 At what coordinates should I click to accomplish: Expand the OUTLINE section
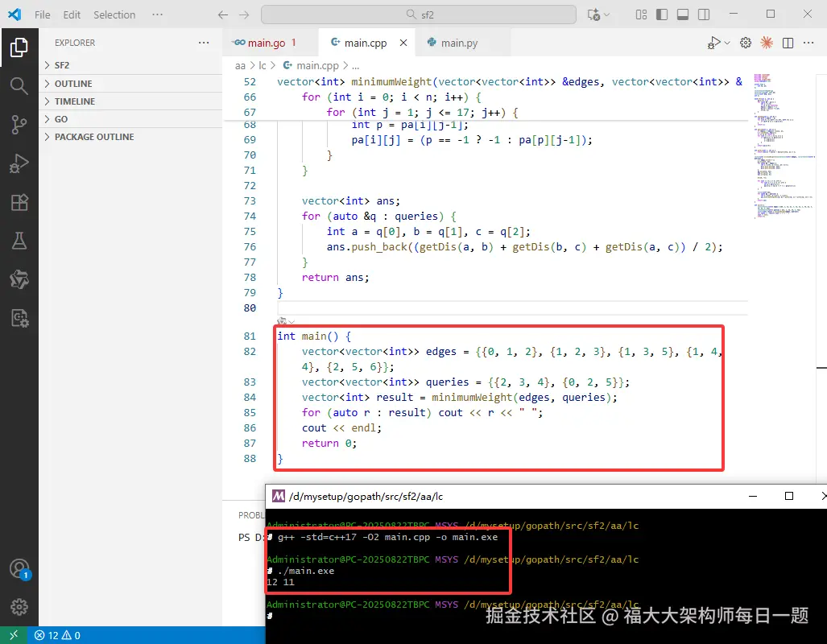click(130, 84)
